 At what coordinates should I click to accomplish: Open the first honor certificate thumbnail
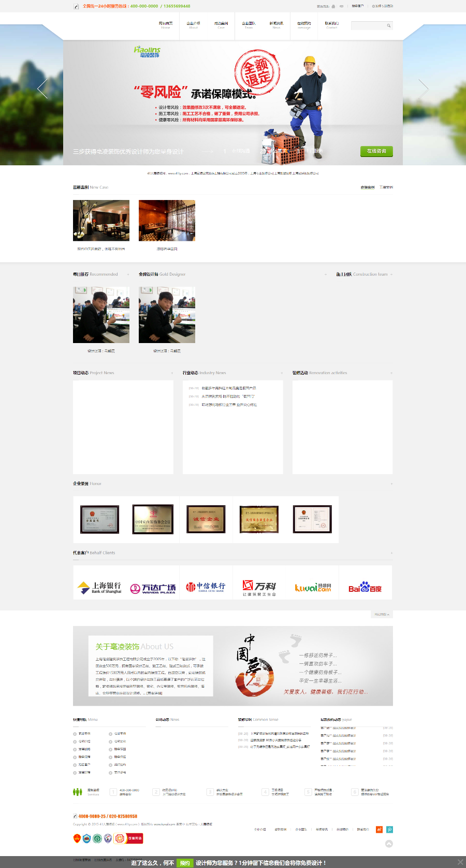100,519
